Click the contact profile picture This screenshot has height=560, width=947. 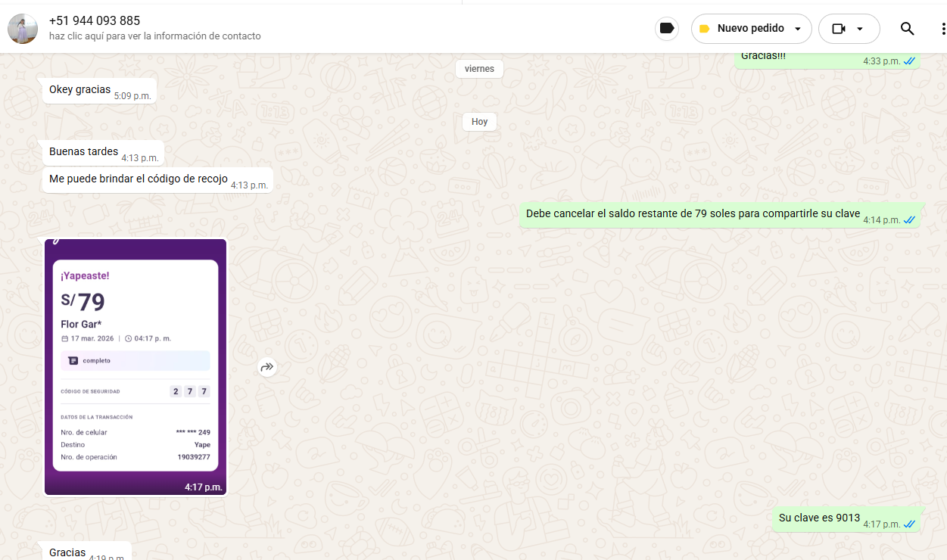(x=23, y=29)
